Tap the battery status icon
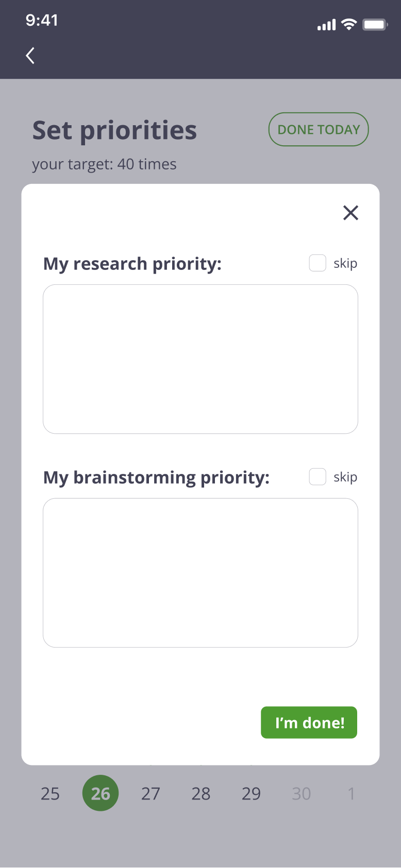 pyautogui.click(x=375, y=24)
